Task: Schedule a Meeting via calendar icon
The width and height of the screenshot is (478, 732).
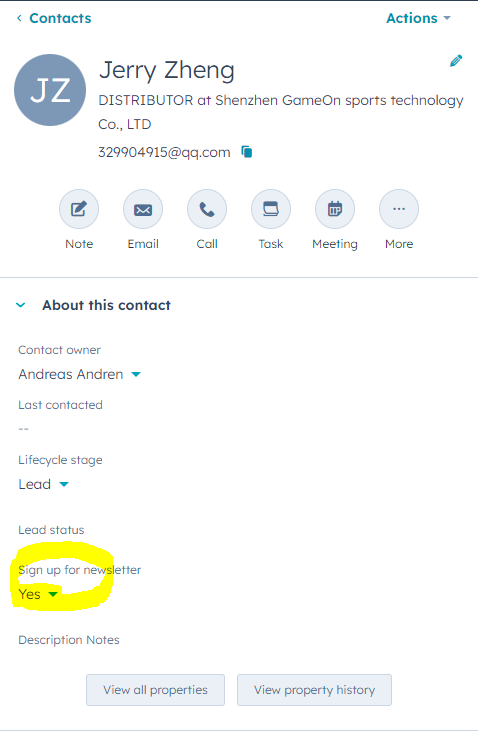Action: (x=335, y=209)
